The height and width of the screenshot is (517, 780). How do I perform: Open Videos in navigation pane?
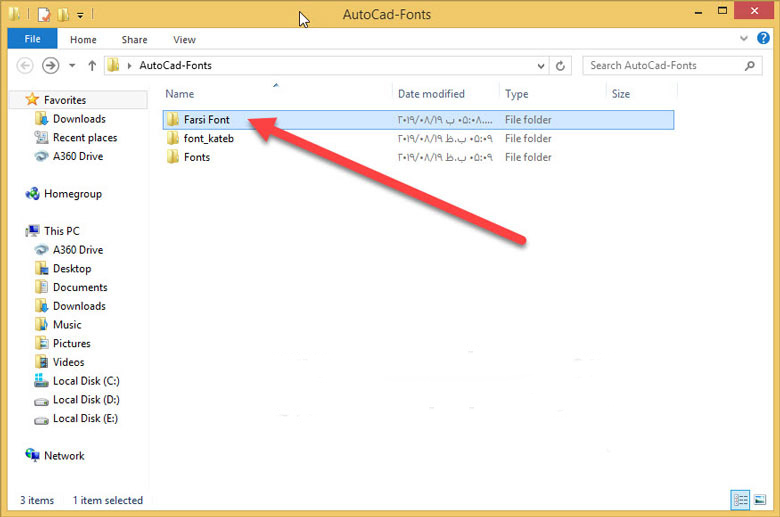[x=69, y=362]
